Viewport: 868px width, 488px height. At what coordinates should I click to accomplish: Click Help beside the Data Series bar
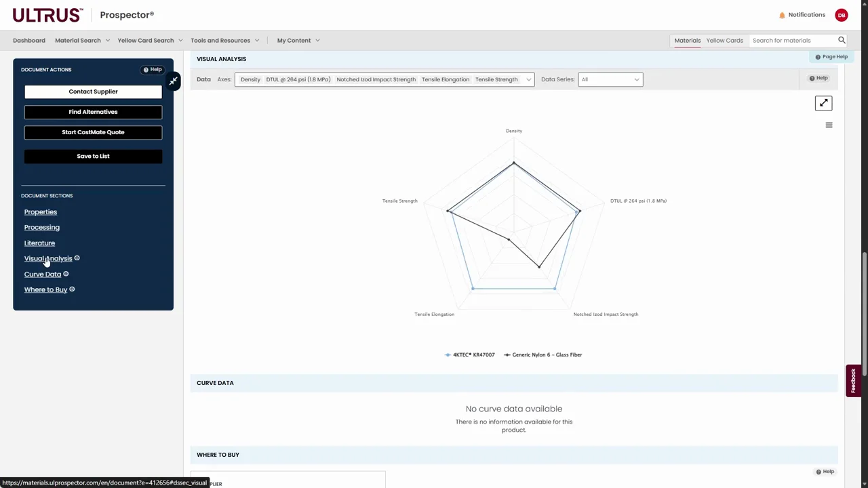pos(818,78)
